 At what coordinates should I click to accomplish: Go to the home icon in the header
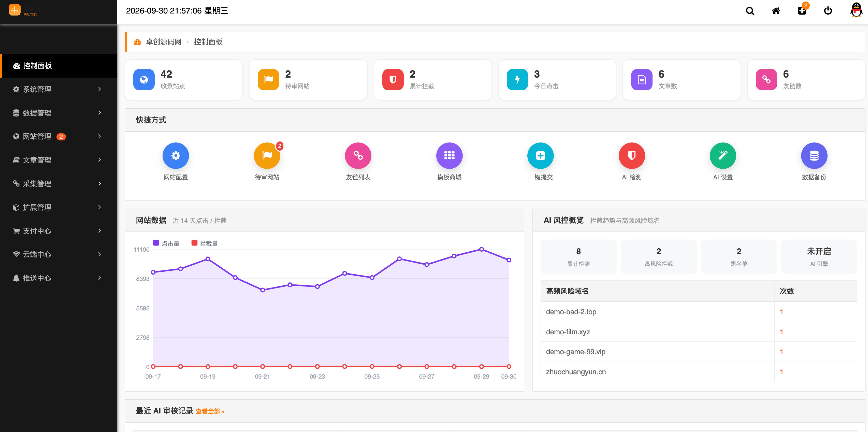click(776, 11)
